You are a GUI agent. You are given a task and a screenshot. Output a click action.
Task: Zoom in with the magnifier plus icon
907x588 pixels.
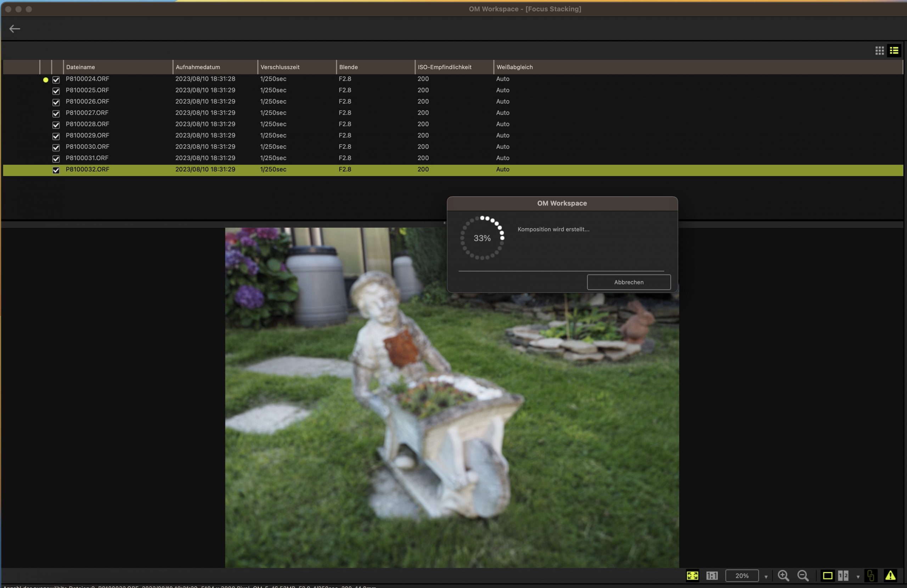tap(783, 576)
